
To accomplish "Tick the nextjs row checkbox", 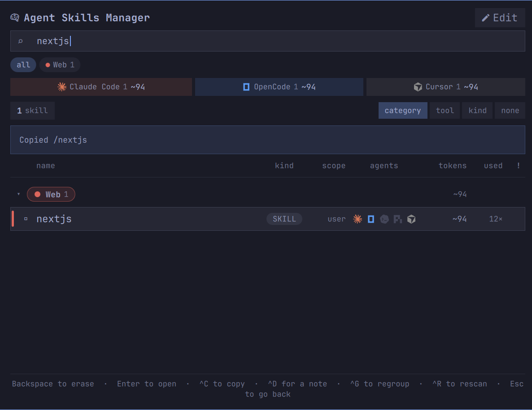I will point(26,219).
